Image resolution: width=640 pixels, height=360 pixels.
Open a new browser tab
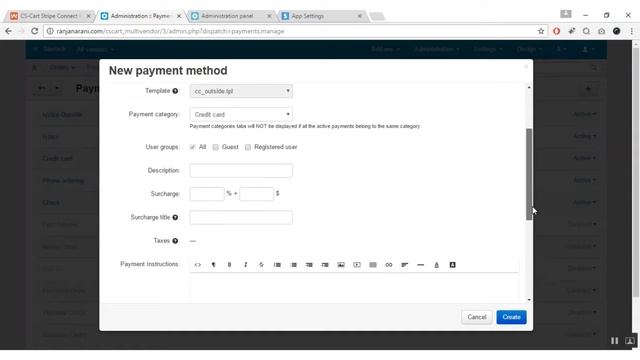377,16
